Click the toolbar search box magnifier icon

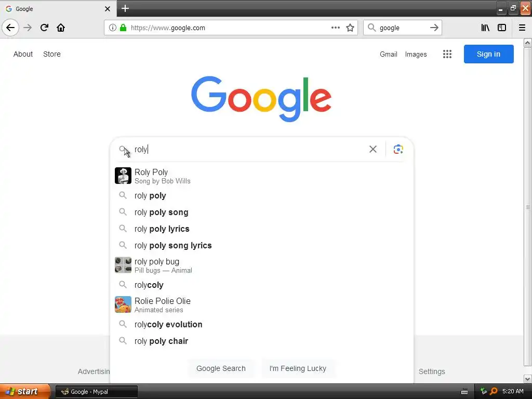(x=371, y=28)
